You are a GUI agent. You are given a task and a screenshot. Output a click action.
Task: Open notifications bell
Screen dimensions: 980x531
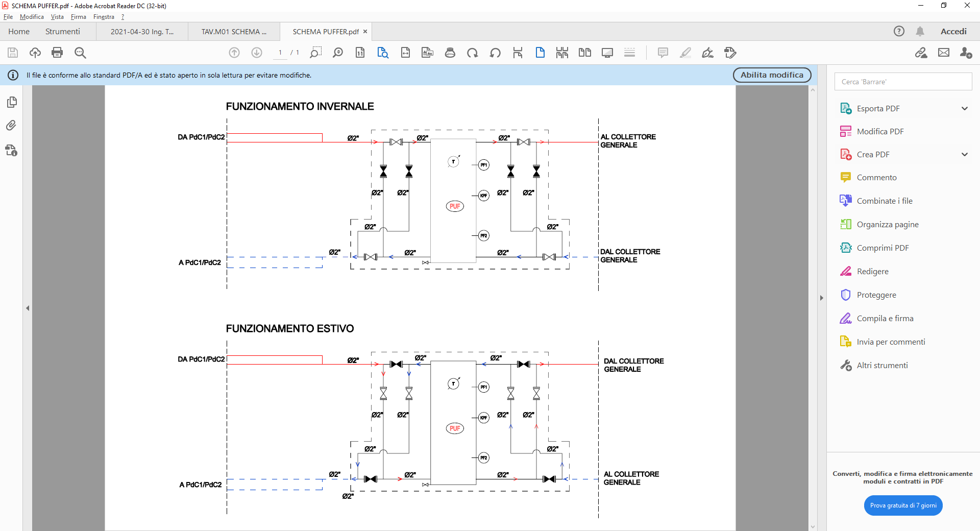pos(920,31)
